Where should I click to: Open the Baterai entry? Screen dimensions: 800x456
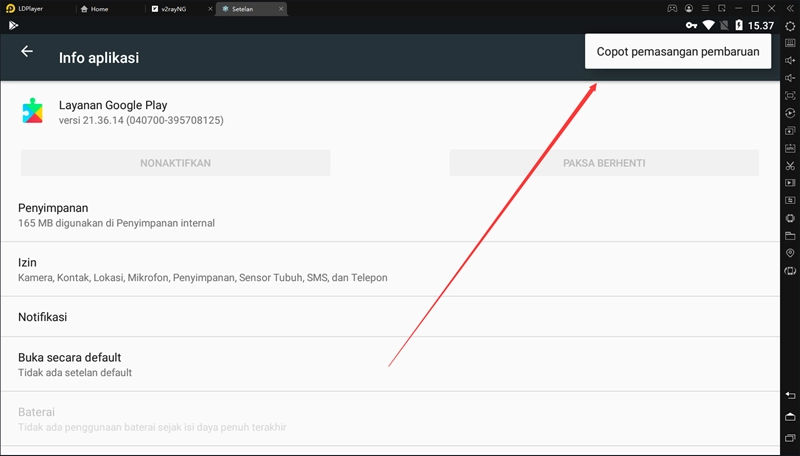coord(390,419)
